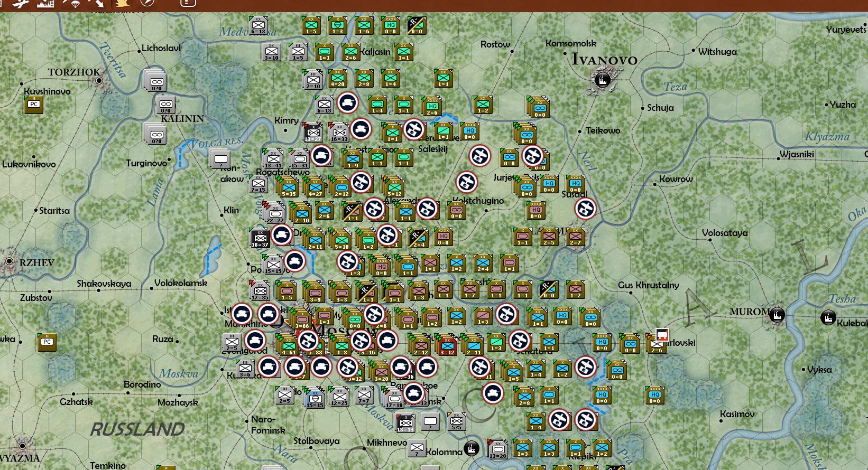Pick the 15=31 armored counter
The height and width of the screenshot is (470, 868).
pyautogui.click(x=300, y=158)
